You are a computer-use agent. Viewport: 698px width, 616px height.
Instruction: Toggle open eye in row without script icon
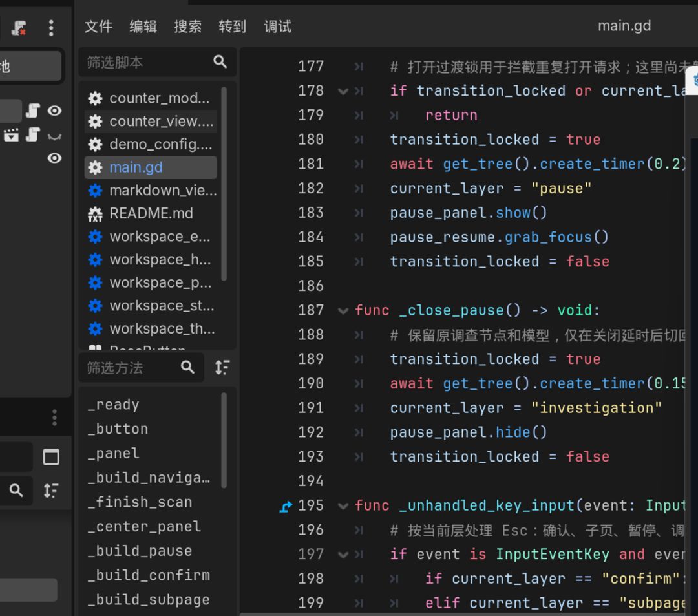click(x=54, y=158)
